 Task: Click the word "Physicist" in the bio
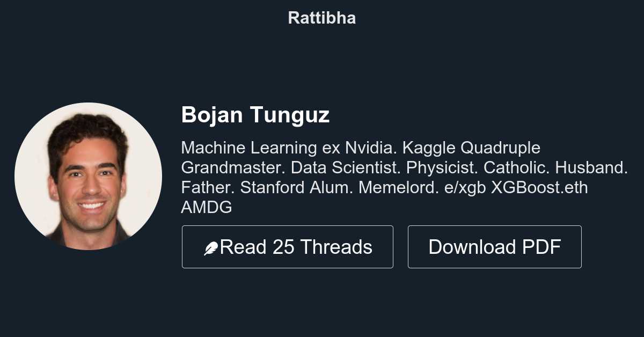[x=441, y=168]
